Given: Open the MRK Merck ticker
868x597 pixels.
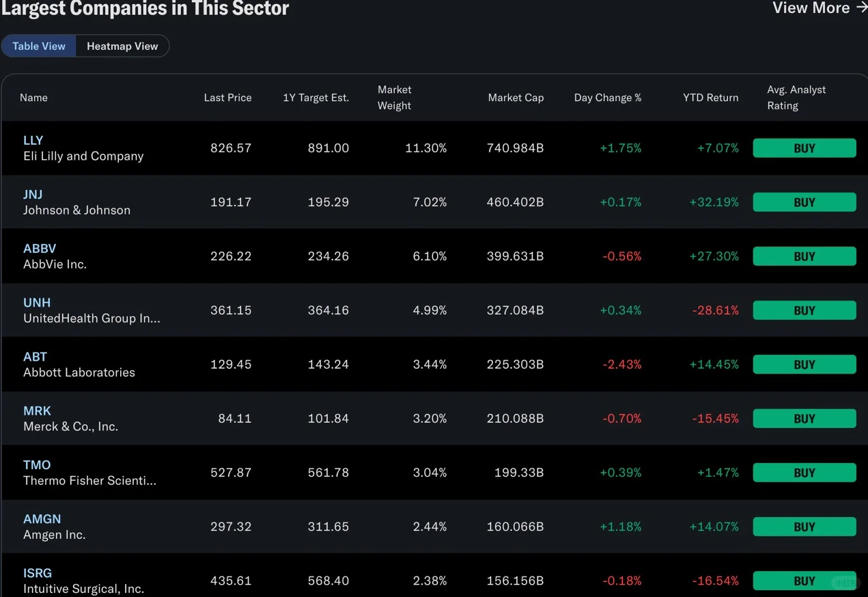Looking at the screenshot, I should click(x=37, y=411).
